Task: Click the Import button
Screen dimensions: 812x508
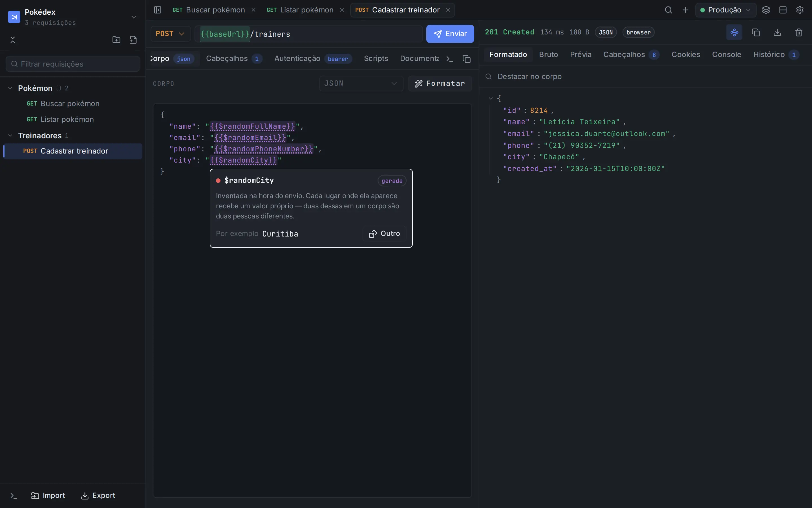Action: [x=48, y=496]
